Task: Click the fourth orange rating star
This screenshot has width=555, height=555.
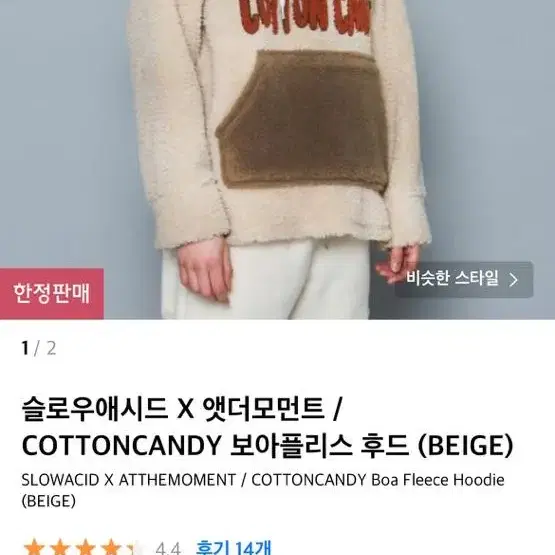Action: pyautogui.click(x=111, y=547)
